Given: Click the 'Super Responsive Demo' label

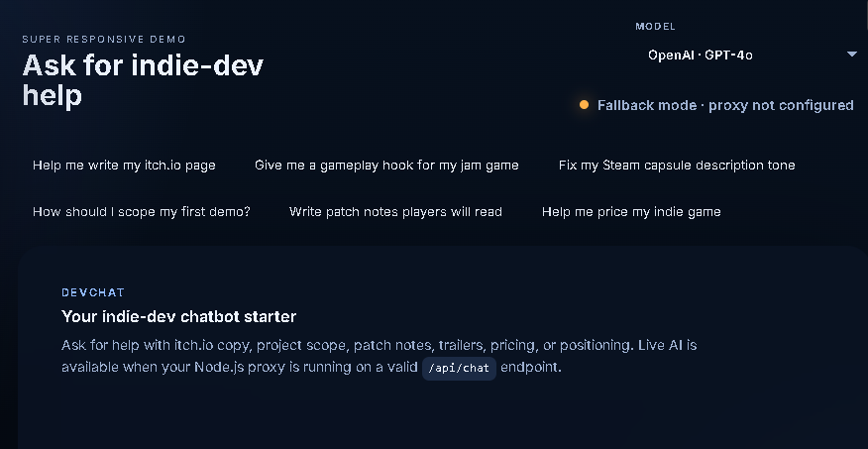Looking at the screenshot, I should [104, 40].
